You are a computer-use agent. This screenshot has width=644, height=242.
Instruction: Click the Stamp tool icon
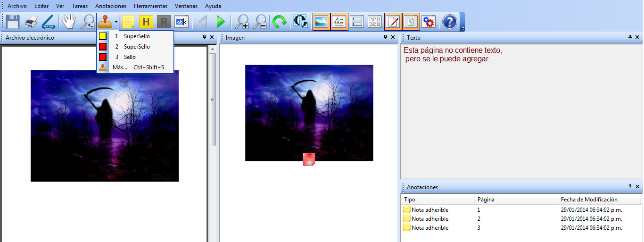(x=105, y=22)
